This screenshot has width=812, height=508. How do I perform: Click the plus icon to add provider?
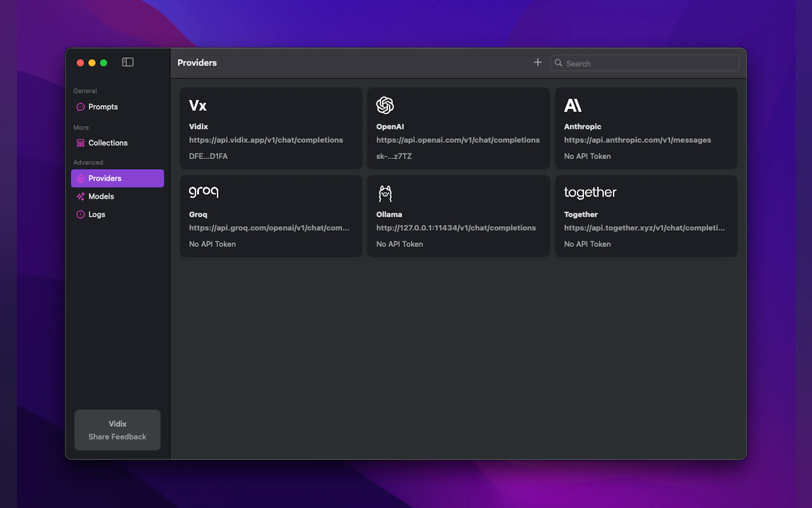point(537,62)
